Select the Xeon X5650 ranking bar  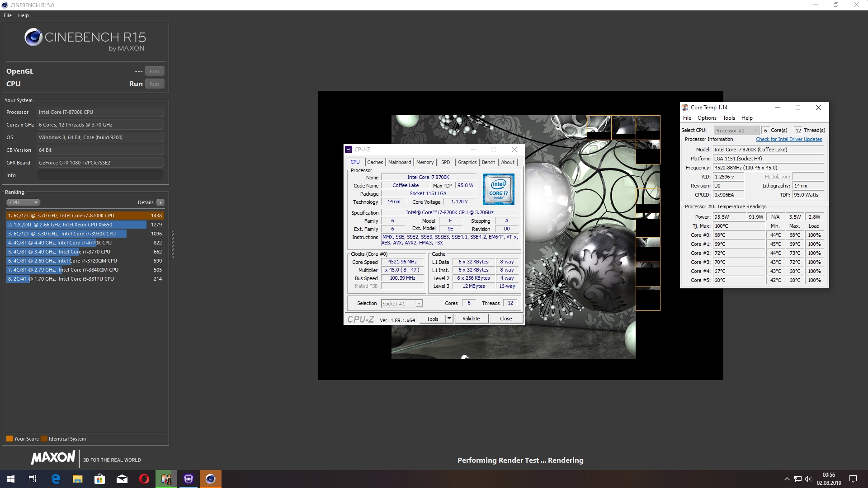[x=77, y=225]
